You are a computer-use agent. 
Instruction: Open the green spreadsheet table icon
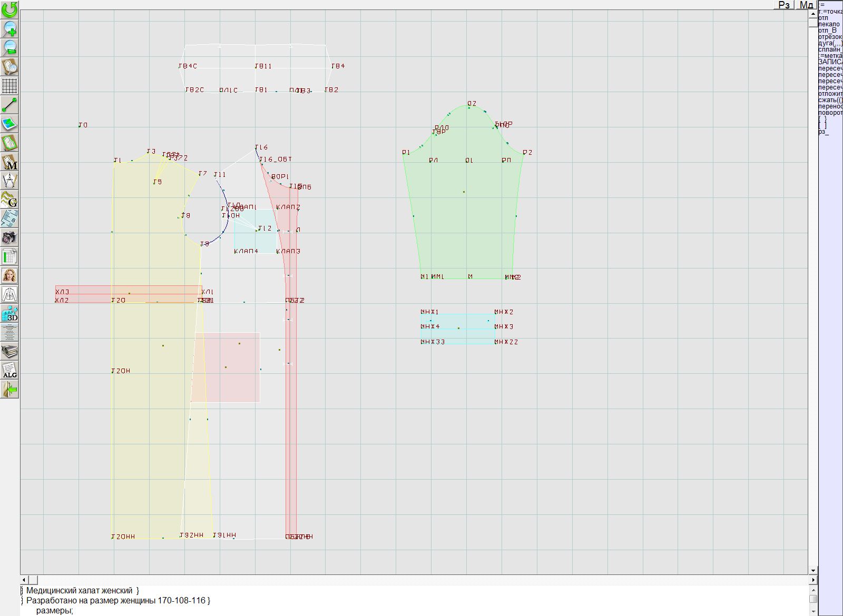[x=9, y=256]
